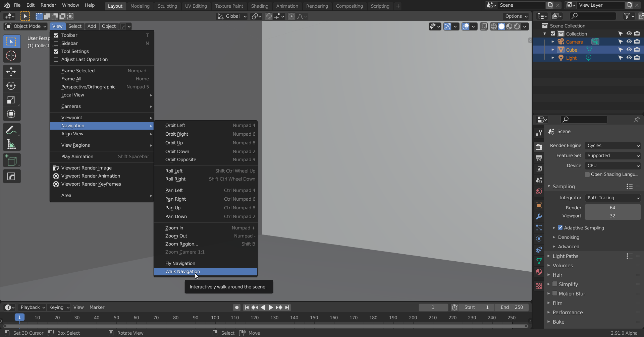The image size is (644, 337).
Task: Select the Measure tool
Action: click(11, 144)
